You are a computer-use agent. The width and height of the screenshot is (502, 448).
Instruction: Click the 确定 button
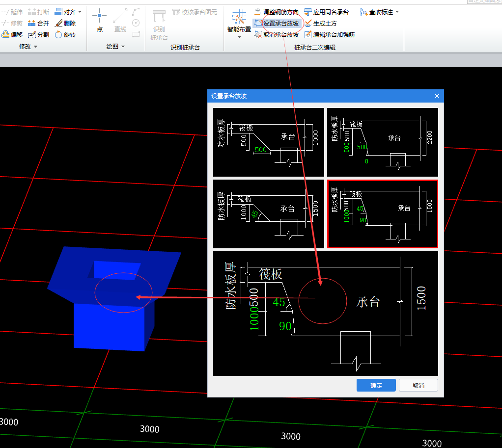(376, 385)
